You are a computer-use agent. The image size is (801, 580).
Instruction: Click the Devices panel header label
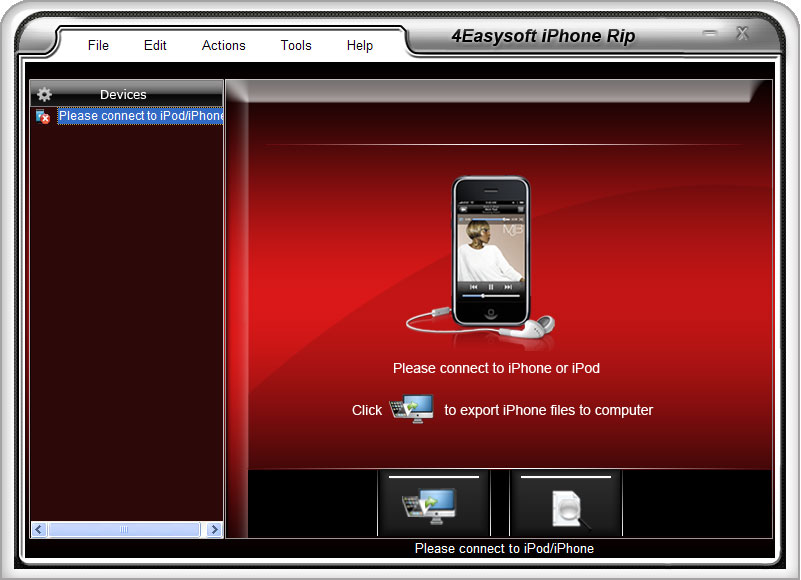tap(123, 95)
